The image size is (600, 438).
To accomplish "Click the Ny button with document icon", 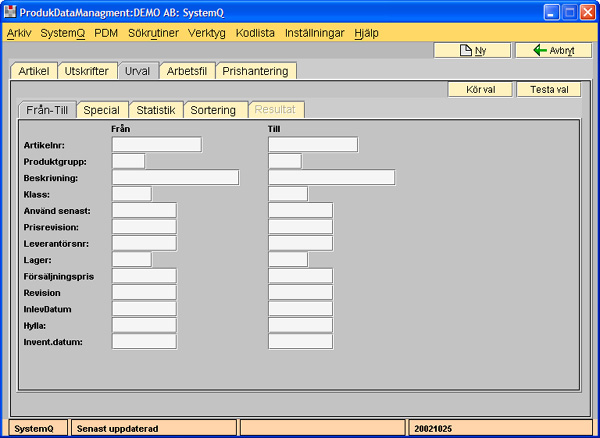I will point(471,50).
